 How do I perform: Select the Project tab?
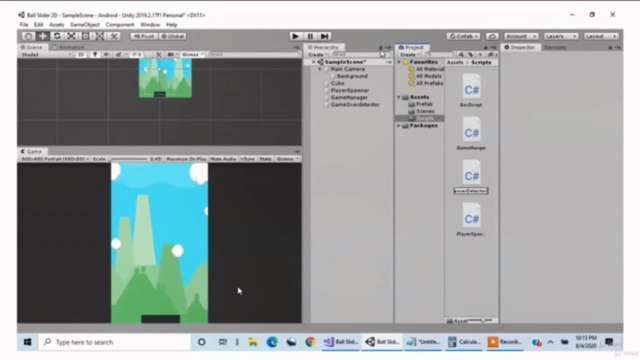[x=413, y=47]
